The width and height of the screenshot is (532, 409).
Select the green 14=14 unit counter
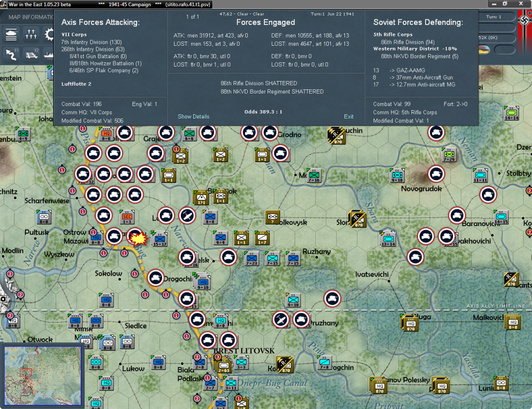coord(511,113)
